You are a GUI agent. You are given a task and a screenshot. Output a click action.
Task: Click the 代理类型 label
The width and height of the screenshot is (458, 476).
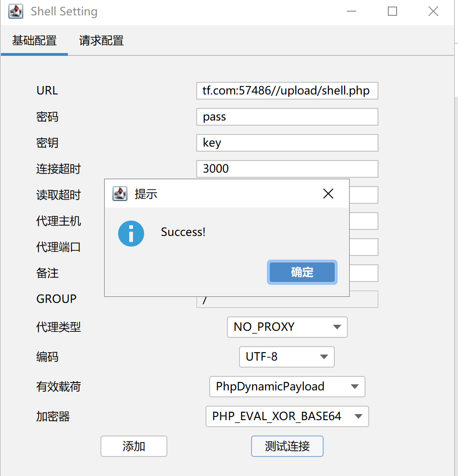tap(59, 327)
